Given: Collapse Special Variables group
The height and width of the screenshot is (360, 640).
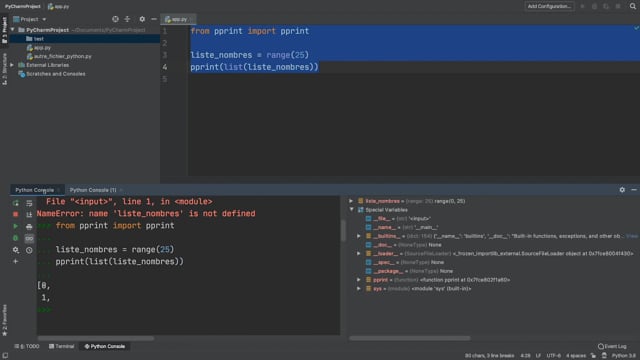Looking at the screenshot, I should (x=351, y=210).
